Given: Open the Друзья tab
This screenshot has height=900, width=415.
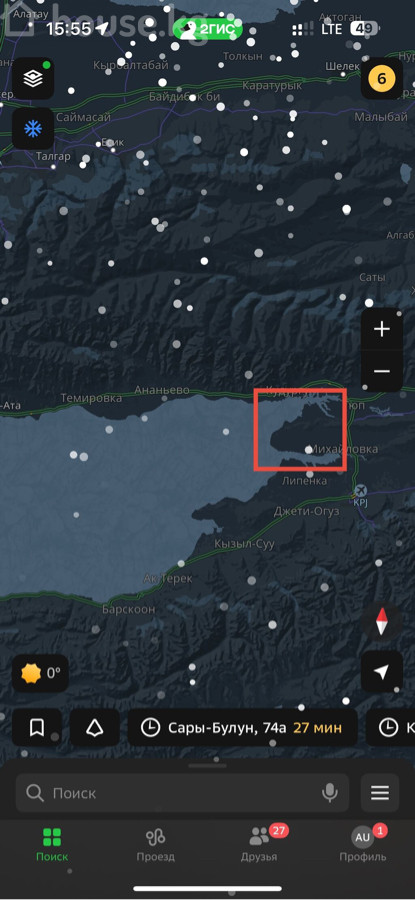Looking at the screenshot, I should pos(259,845).
